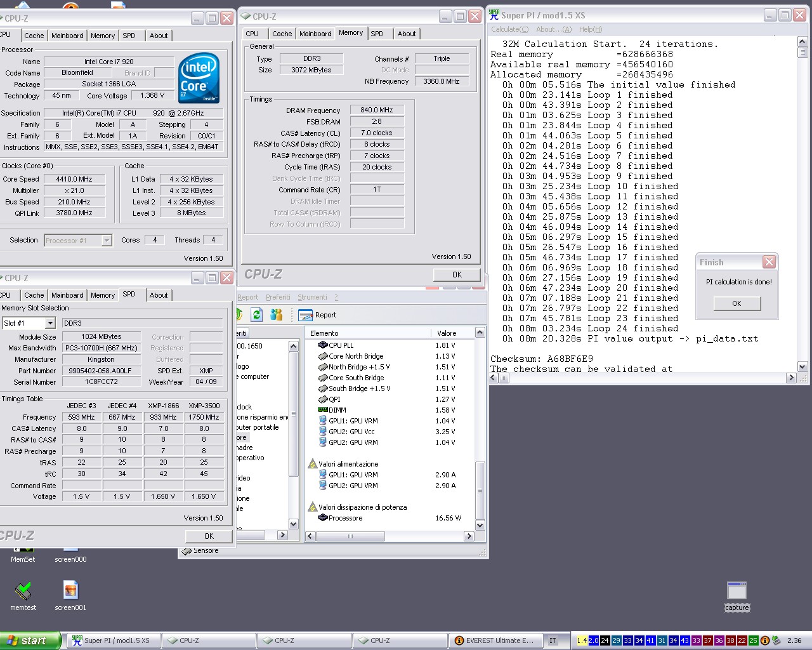Select the screen001 desktop file icon
The height and width of the screenshot is (650, 812).
click(x=70, y=596)
